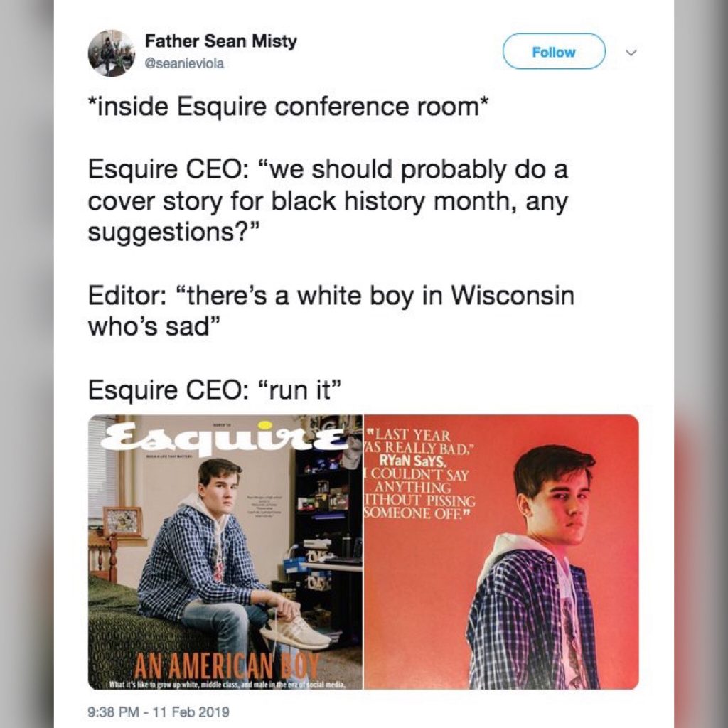Click the "black history month" tweet paragraph
The height and width of the screenshot is (728, 728).
click(327, 201)
